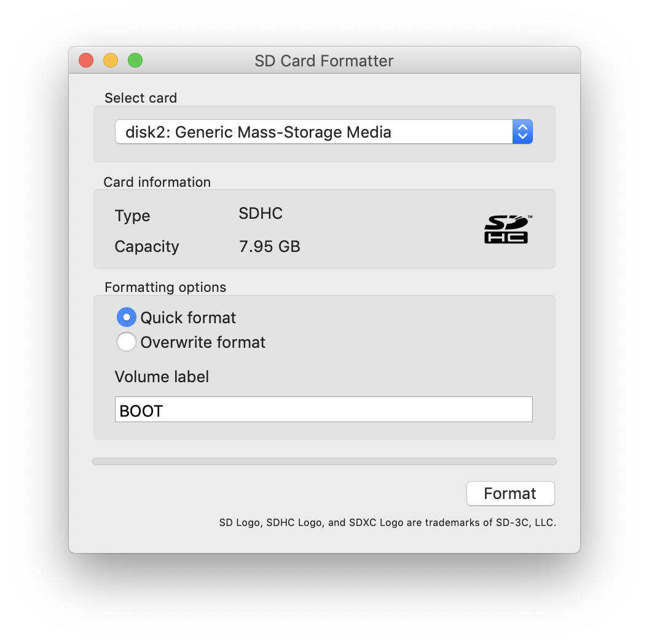This screenshot has height=644, width=649.
Task: Start formatting the SD card
Action: [510, 493]
